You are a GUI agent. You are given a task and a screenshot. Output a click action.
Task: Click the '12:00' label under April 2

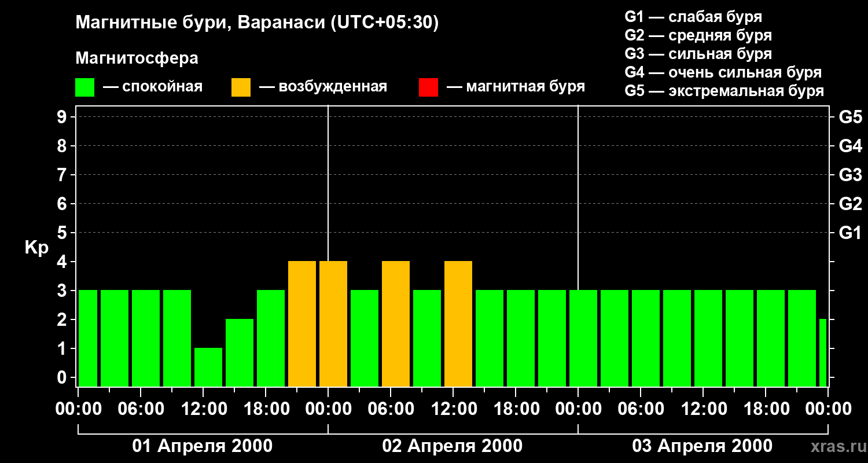click(x=454, y=409)
